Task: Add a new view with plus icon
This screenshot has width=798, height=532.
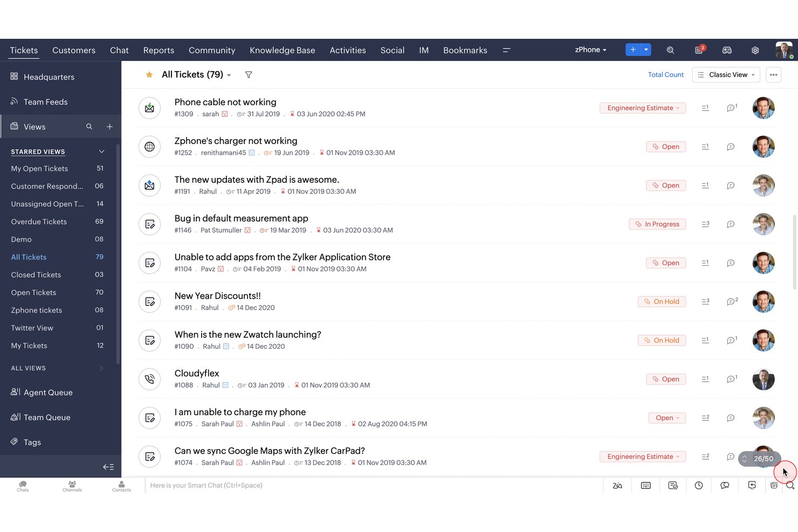Action: click(109, 127)
